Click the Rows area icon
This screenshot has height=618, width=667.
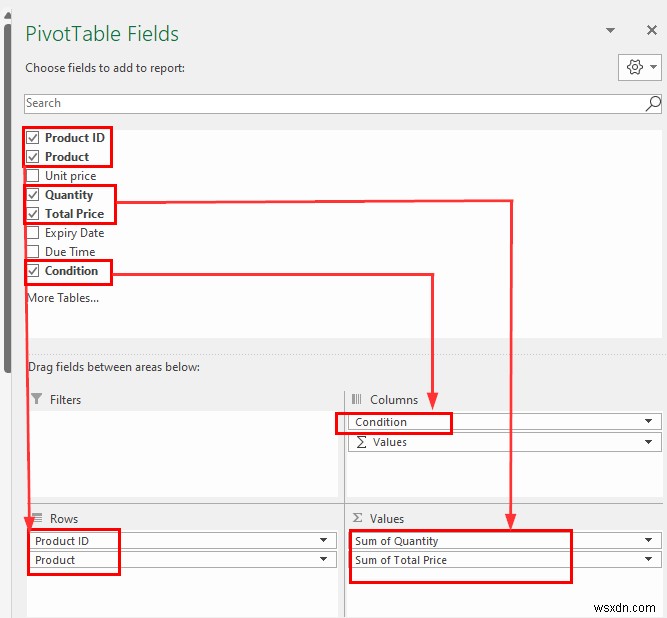coord(37,518)
